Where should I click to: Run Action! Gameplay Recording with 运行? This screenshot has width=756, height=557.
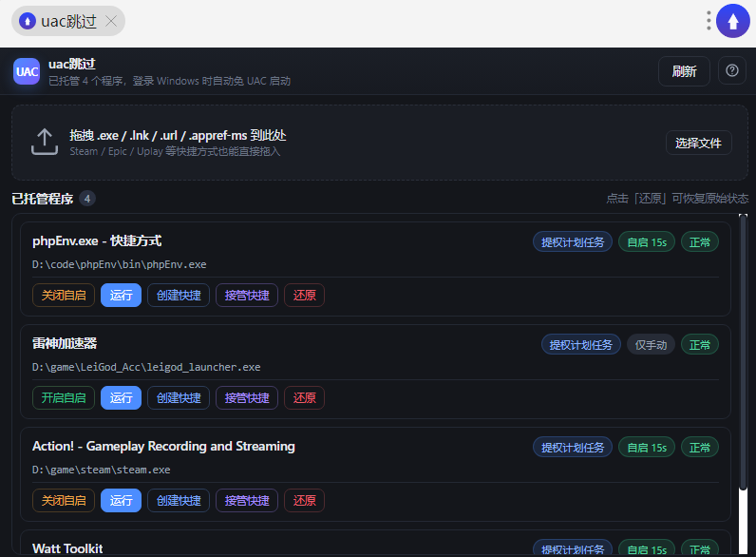point(121,501)
